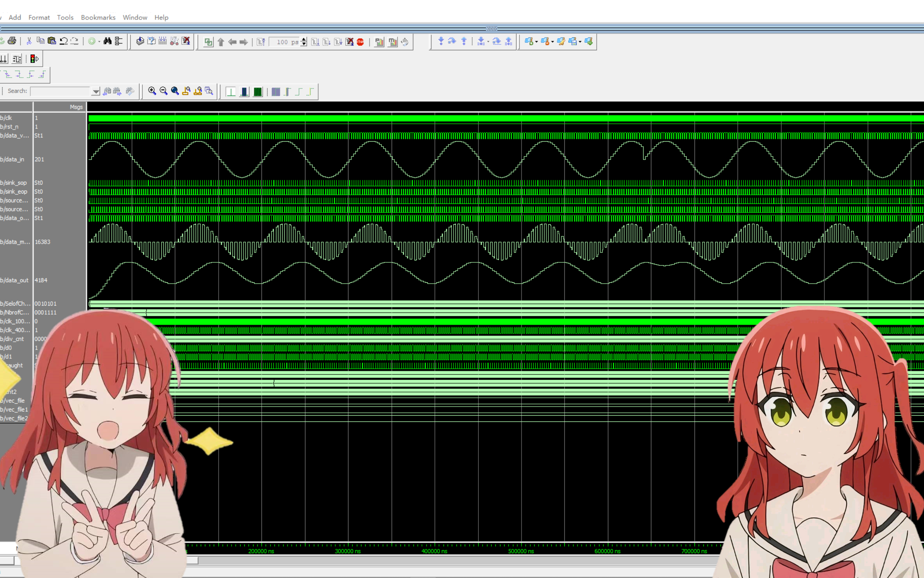
Task: Expand the Save Bookmarks dropdown arrow
Action: tap(580, 42)
